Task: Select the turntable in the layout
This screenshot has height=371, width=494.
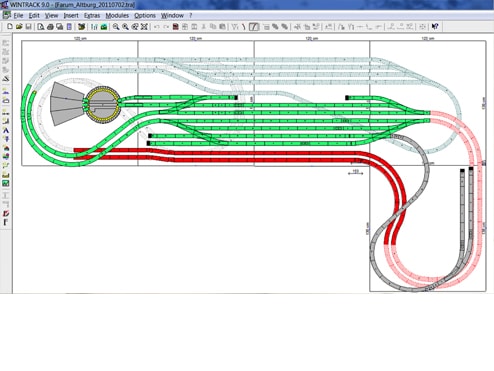Action: tap(102, 104)
